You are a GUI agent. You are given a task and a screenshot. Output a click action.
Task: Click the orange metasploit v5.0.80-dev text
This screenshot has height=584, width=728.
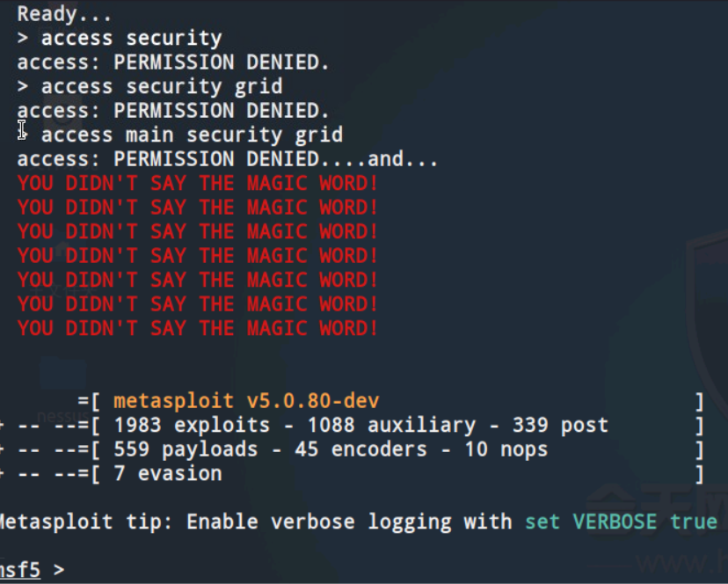click(x=246, y=401)
